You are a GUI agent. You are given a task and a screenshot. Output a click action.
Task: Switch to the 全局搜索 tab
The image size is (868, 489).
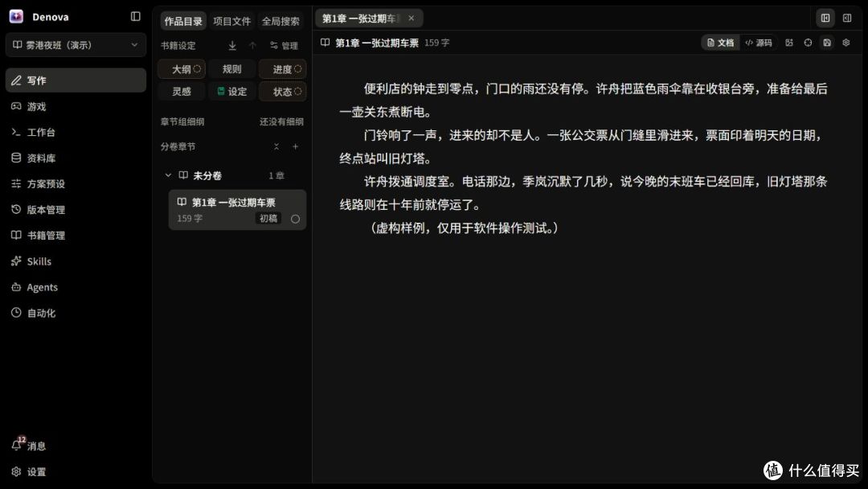(x=280, y=21)
